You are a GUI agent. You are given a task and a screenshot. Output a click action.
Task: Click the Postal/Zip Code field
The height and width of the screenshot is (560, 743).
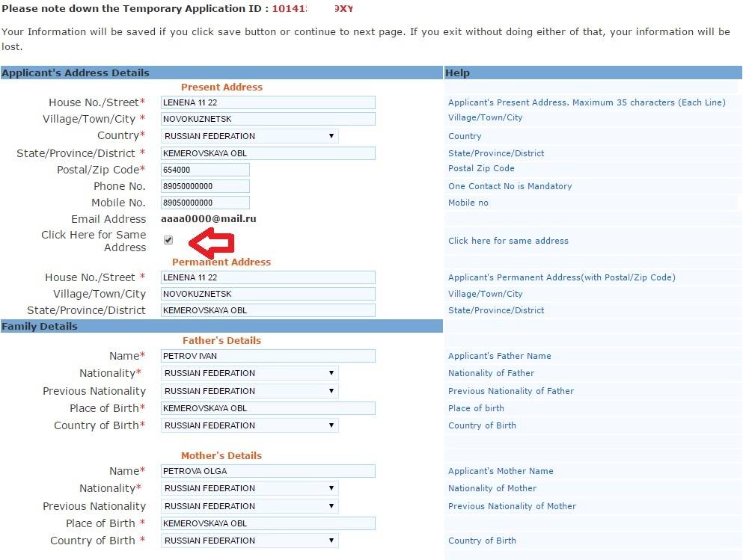(x=204, y=170)
